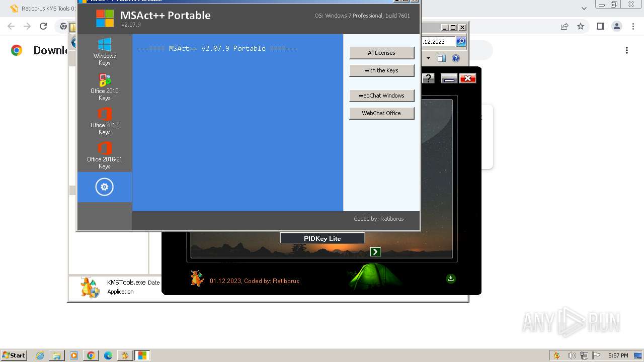
Task: Switch to Chrome in the taskbar
Action: point(91,355)
